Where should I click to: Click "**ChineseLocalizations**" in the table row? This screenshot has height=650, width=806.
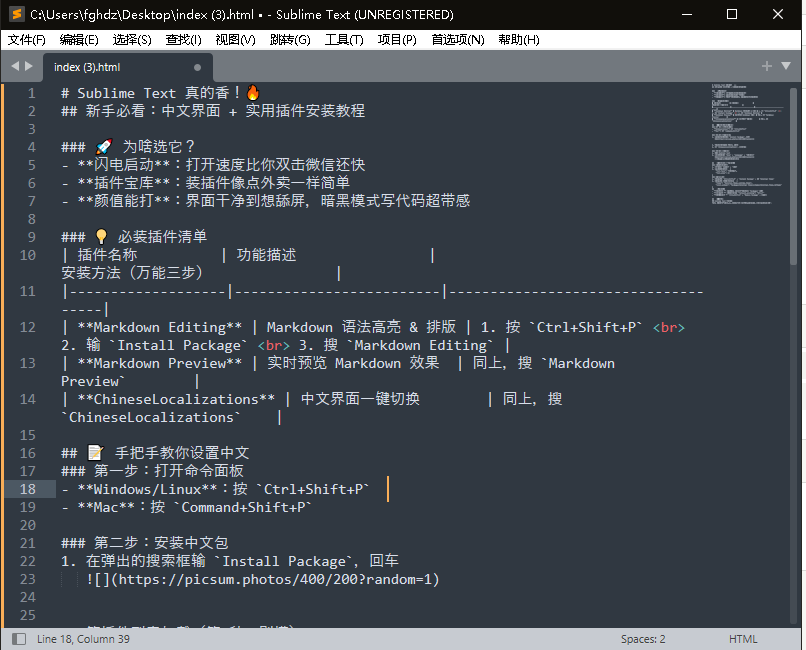(x=176, y=399)
